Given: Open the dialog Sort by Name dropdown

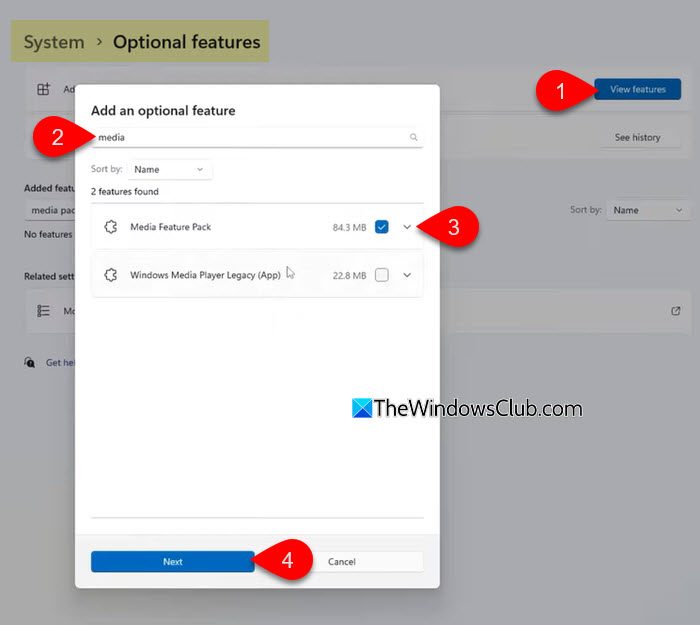Looking at the screenshot, I should 170,170.
